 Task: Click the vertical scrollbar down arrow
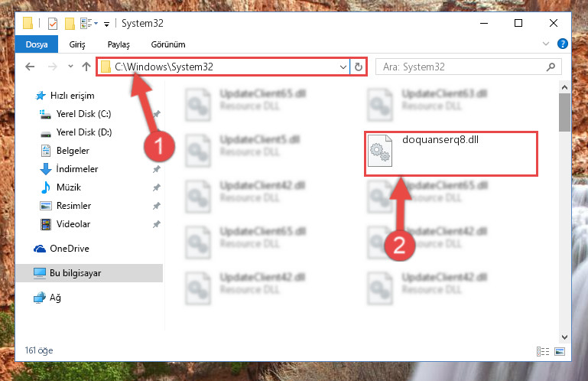coord(564,337)
